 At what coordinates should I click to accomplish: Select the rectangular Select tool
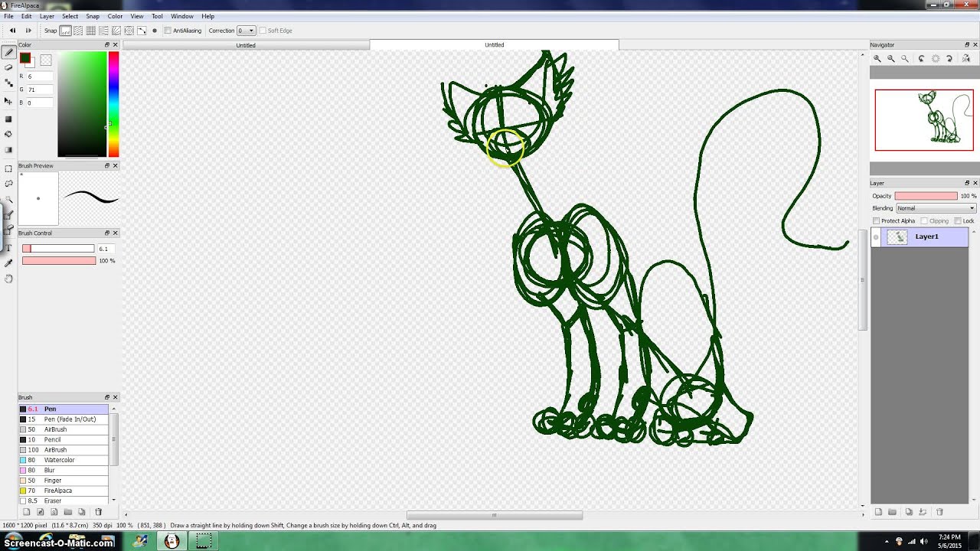8,168
